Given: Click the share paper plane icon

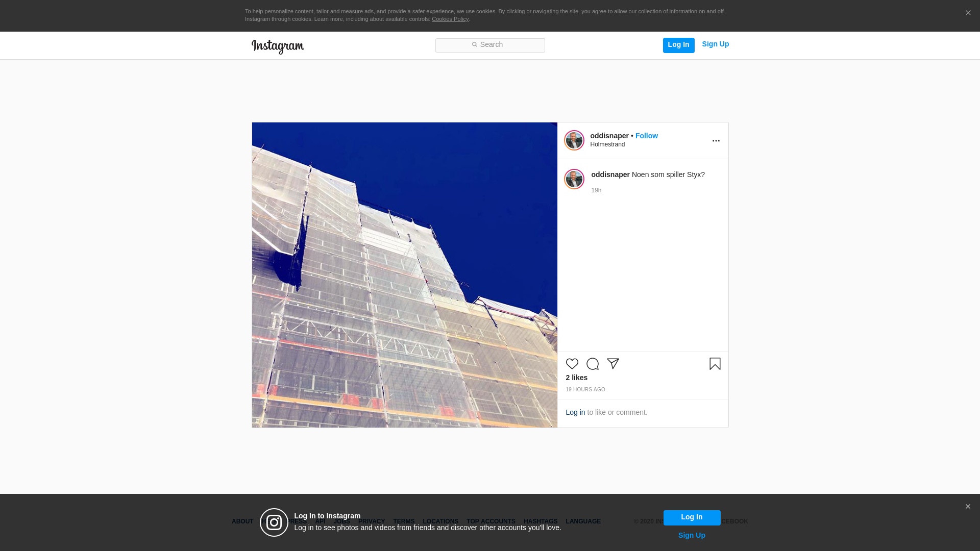Looking at the screenshot, I should click(x=612, y=364).
